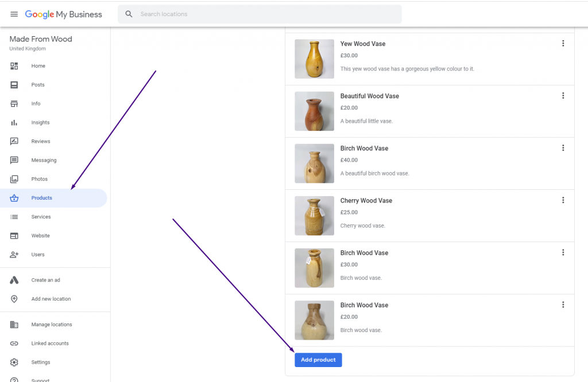Focus the Search locations field
The image size is (588, 382).
(260, 14)
